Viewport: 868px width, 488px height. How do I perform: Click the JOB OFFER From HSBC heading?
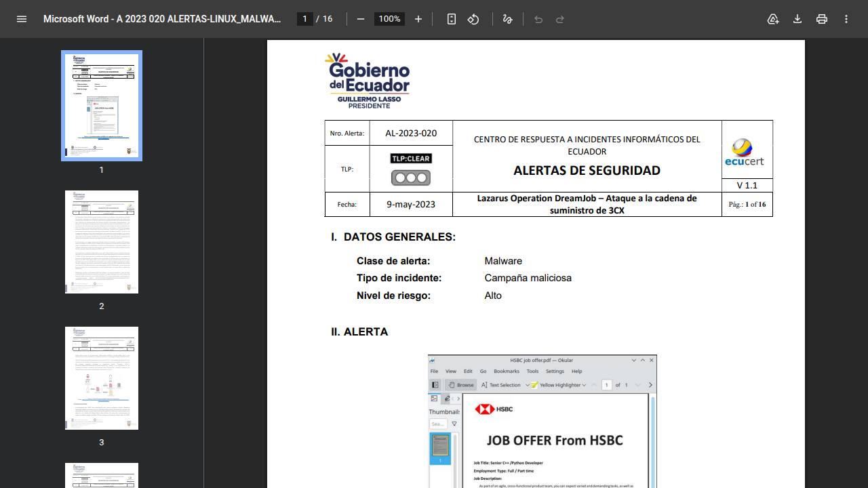[x=555, y=440]
